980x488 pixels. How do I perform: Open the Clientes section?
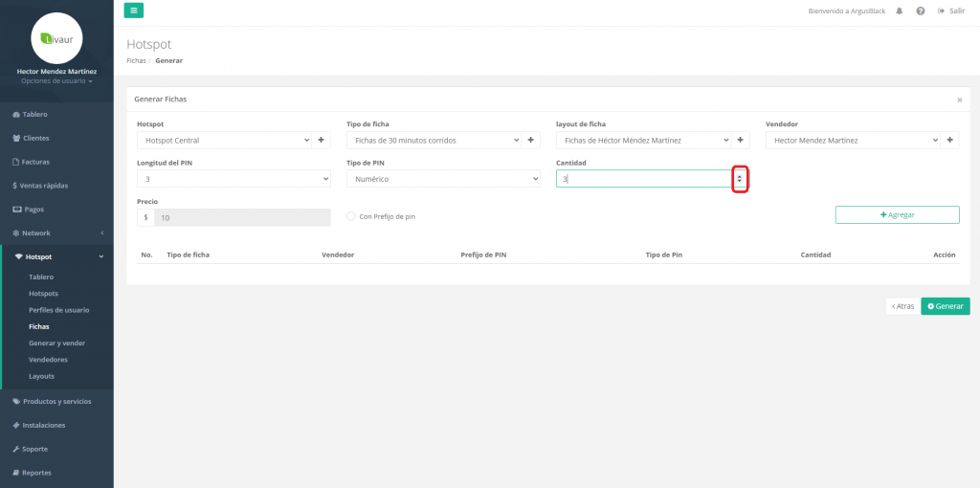31,138
